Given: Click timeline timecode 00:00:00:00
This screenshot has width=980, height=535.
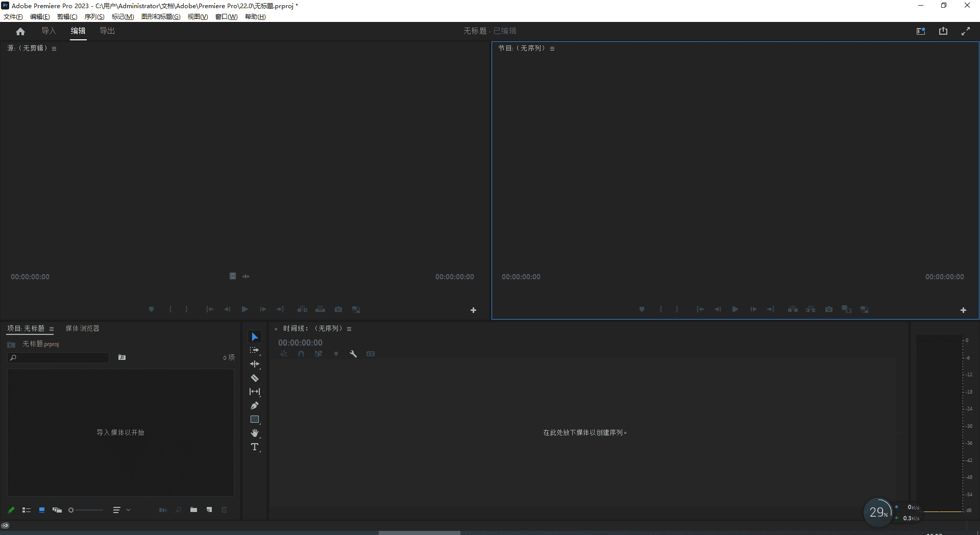Looking at the screenshot, I should pos(300,343).
